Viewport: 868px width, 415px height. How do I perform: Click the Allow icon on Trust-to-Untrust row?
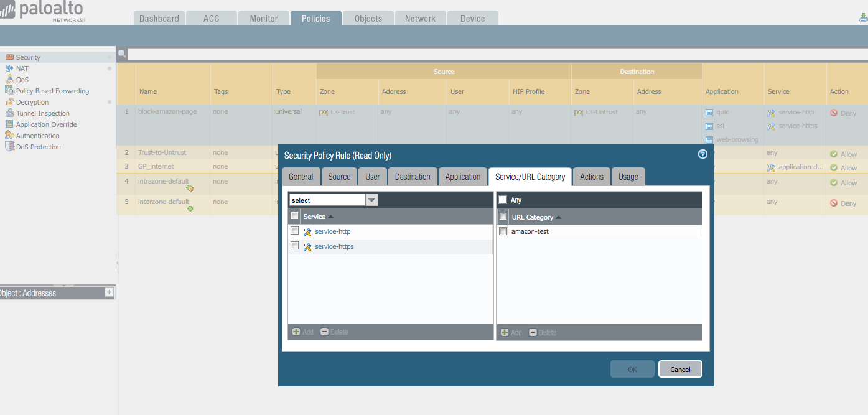[834, 154]
